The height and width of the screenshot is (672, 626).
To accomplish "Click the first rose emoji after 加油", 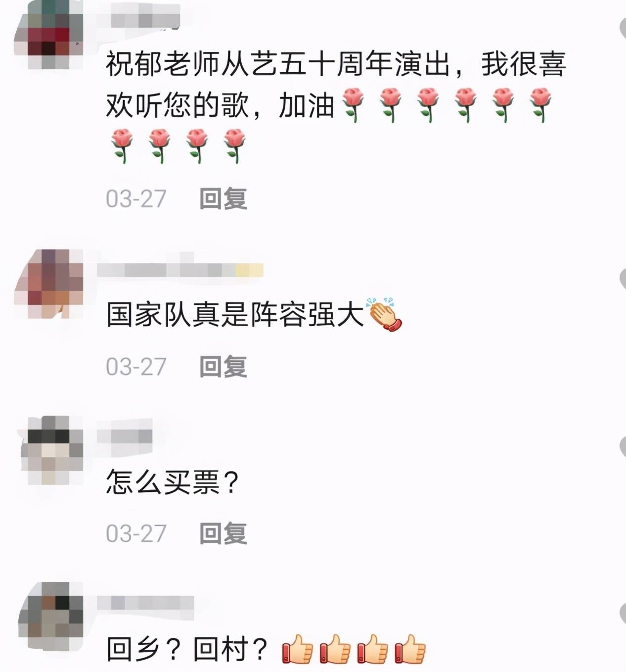I will coord(353,104).
